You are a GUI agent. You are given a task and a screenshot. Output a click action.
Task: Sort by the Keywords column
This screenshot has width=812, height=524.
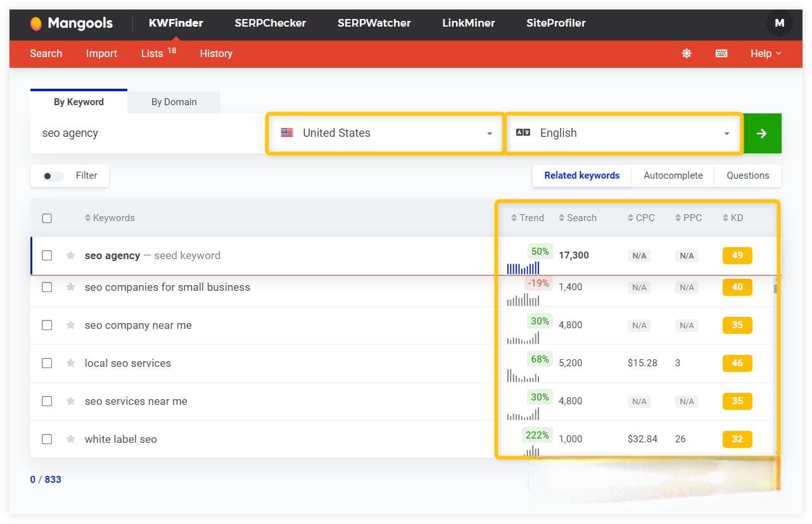click(110, 218)
